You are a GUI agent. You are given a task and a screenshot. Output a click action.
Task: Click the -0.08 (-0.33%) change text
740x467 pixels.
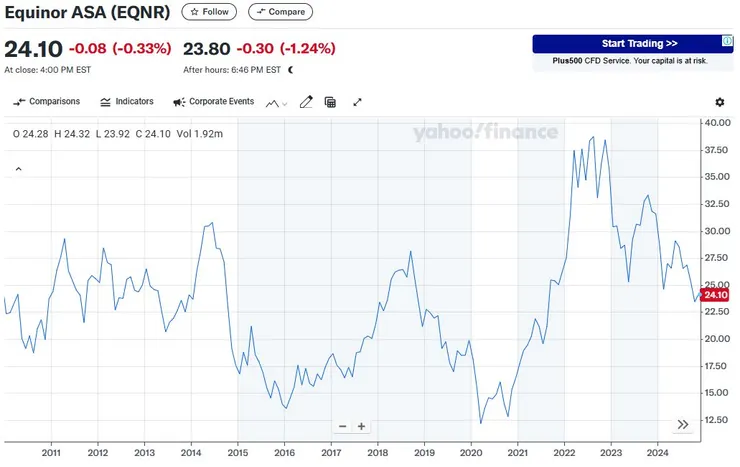(x=120, y=49)
